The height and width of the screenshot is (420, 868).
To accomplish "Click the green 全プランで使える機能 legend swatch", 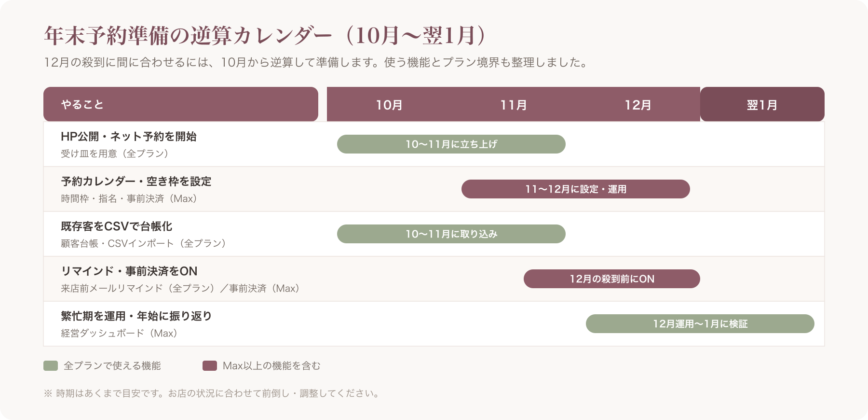I will point(51,365).
